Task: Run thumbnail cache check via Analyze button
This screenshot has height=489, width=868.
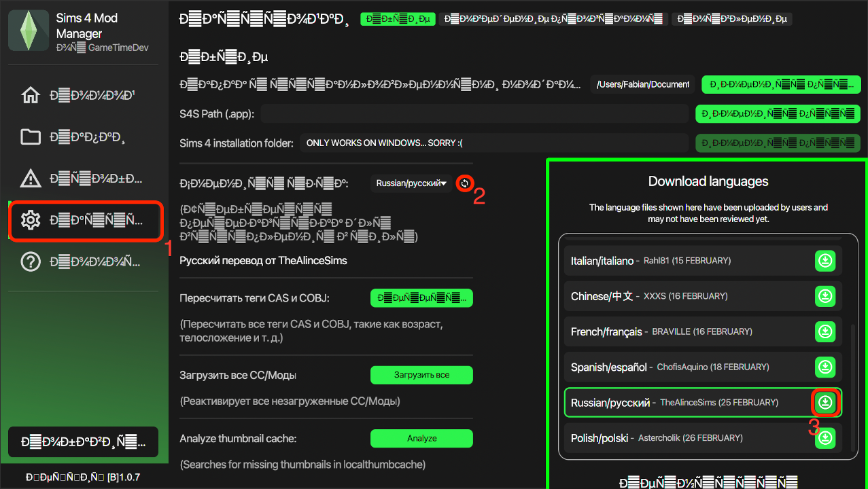Action: click(x=421, y=438)
